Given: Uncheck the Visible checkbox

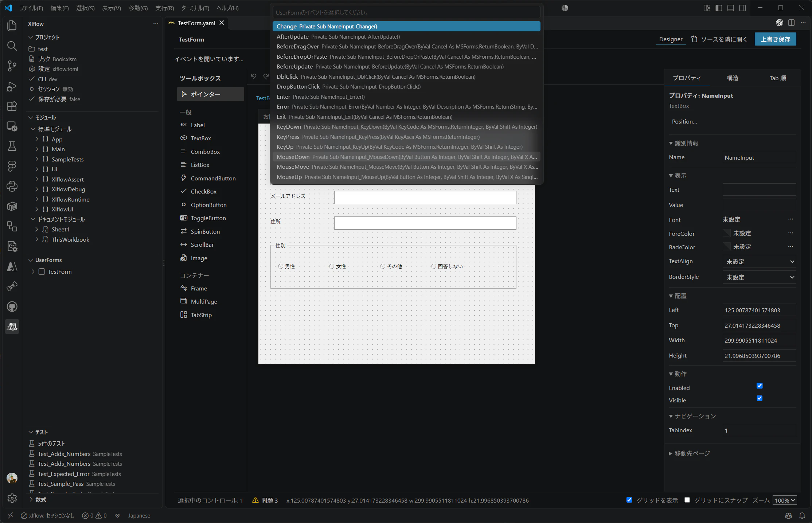Looking at the screenshot, I should pyautogui.click(x=760, y=398).
